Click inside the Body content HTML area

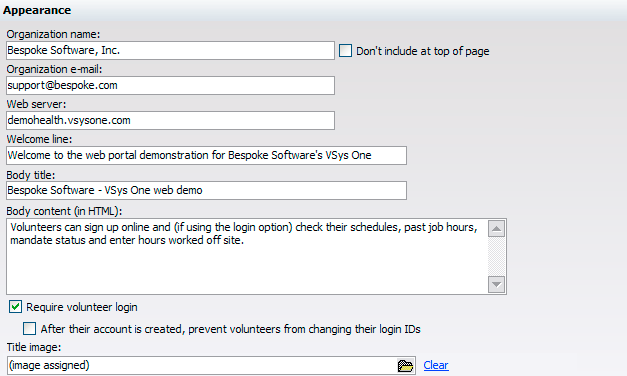pyautogui.click(x=247, y=256)
